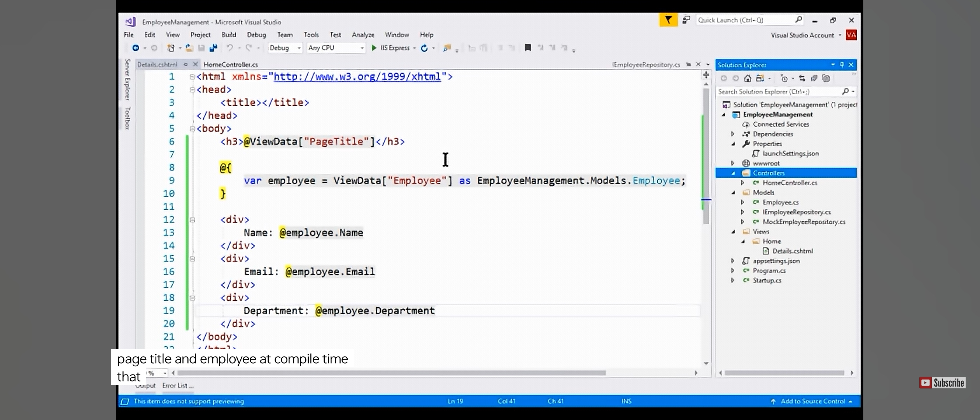The image size is (980, 420).
Task: Click the Save All toolbar icon
Action: pyautogui.click(x=213, y=48)
